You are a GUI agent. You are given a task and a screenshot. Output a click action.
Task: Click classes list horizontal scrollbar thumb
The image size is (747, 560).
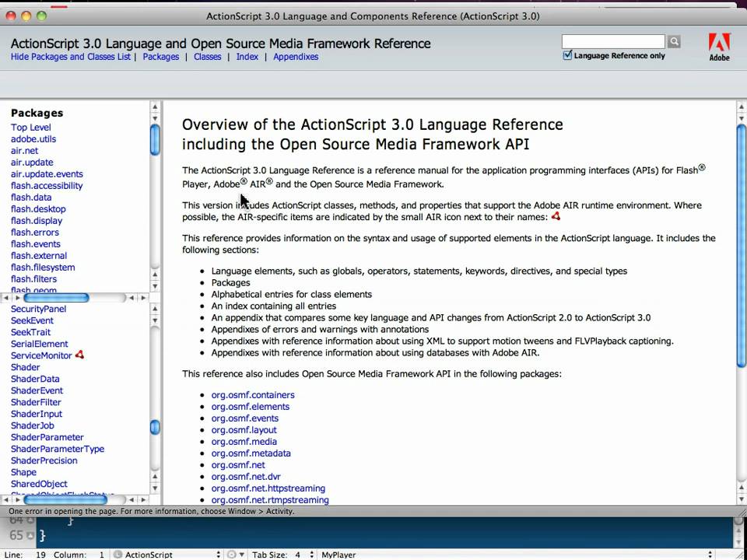click(x=65, y=499)
